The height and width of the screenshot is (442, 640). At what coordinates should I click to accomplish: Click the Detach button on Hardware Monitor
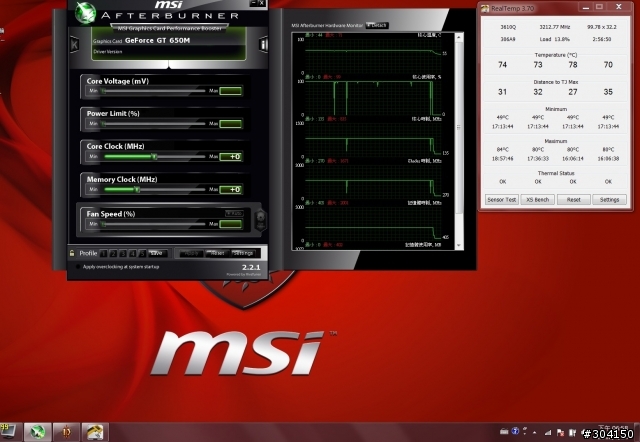point(377,25)
